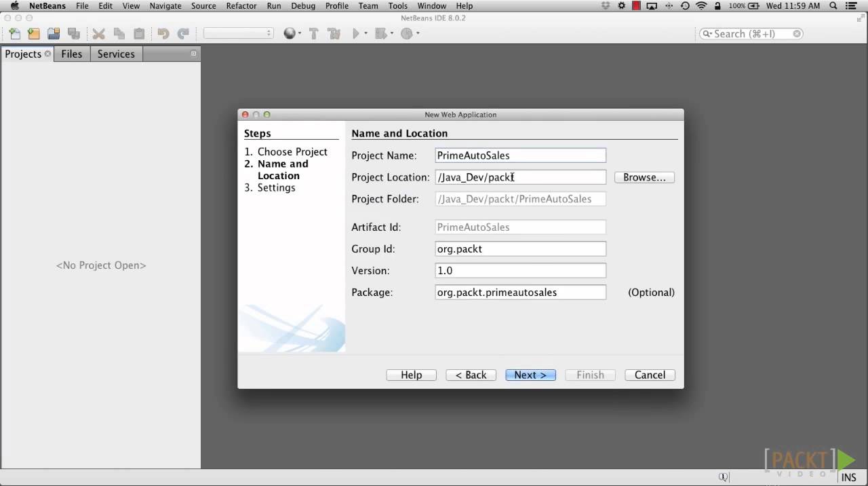
Task: Click the Group Id field org.packt
Action: click(520, 249)
